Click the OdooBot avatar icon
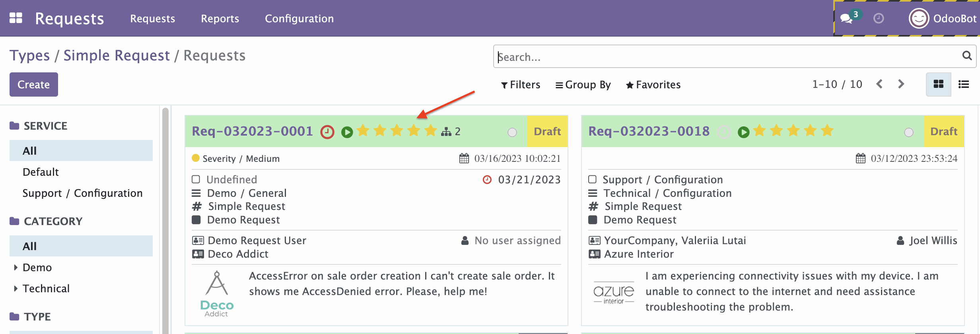The width and height of the screenshot is (980, 334). [919, 18]
